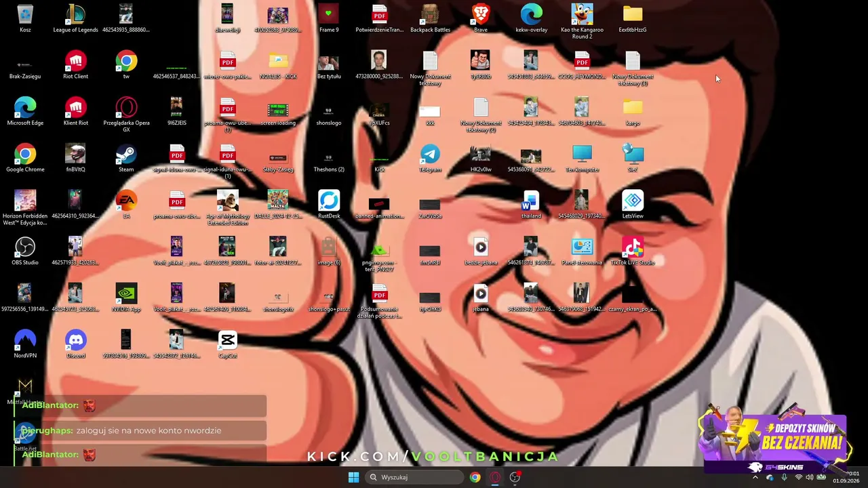Open the Brave browser shortcut
Image resolution: width=868 pixels, height=488 pixels.
tap(481, 19)
